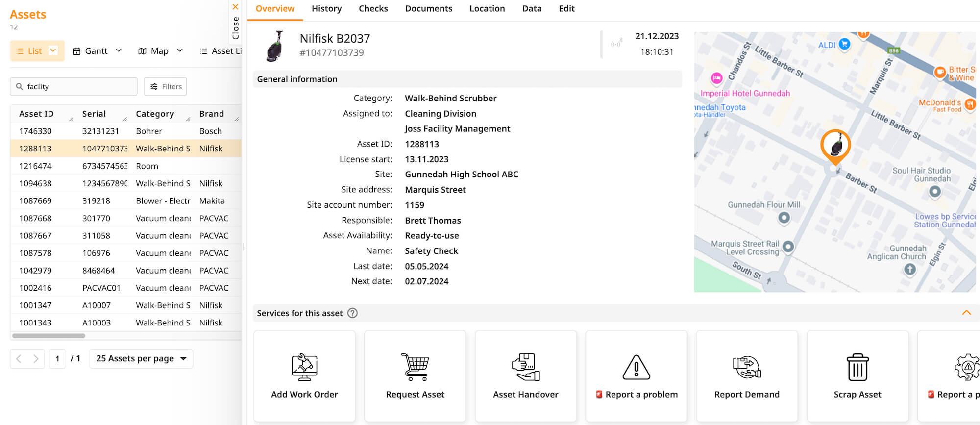Viewport: 980px width, 425px height.
Task: Click the search magnifier icon in search box
Action: [x=20, y=86]
